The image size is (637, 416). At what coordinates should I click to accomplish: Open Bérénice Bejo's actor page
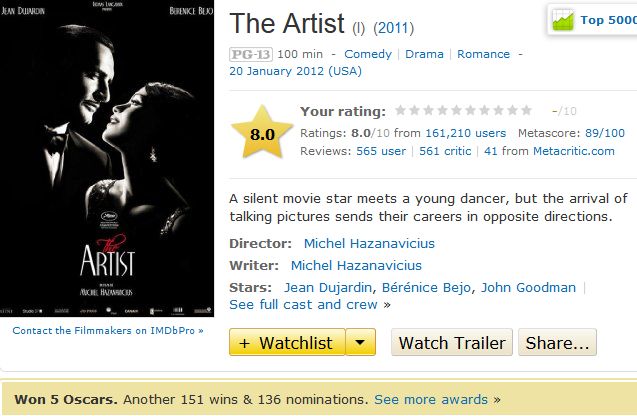(427, 287)
